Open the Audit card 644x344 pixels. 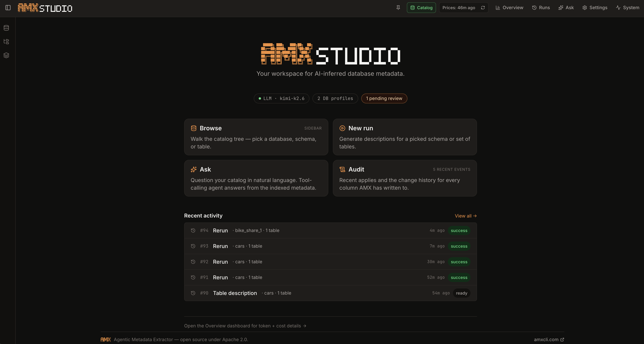[405, 178]
